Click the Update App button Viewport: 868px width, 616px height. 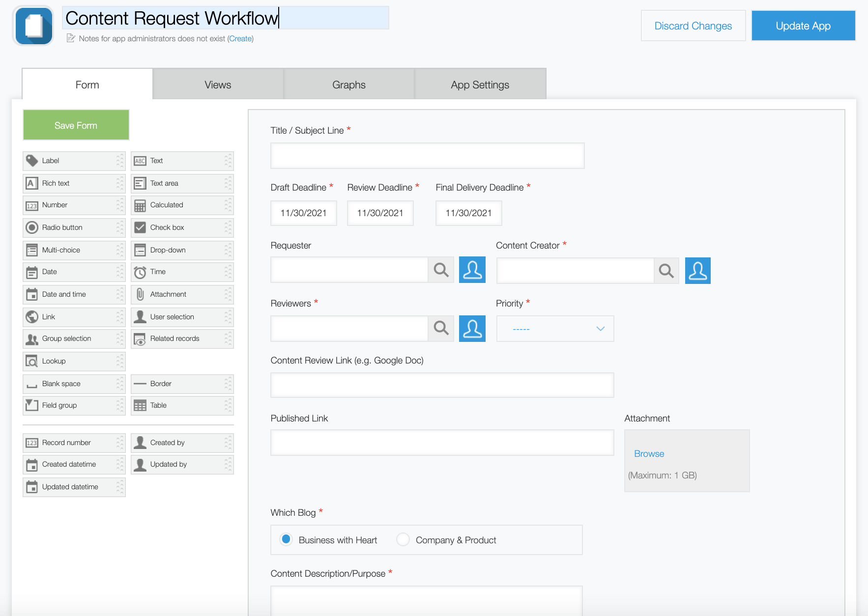point(803,25)
